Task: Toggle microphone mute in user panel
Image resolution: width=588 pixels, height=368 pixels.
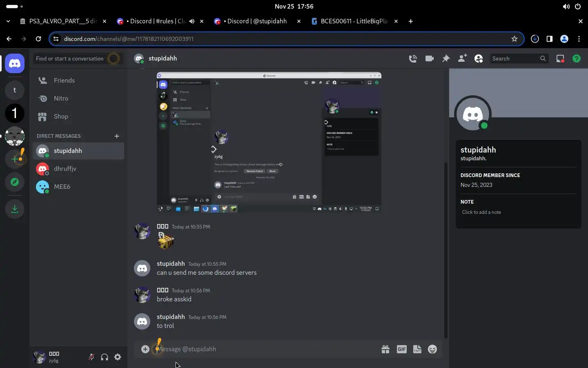Action: [x=91, y=357]
